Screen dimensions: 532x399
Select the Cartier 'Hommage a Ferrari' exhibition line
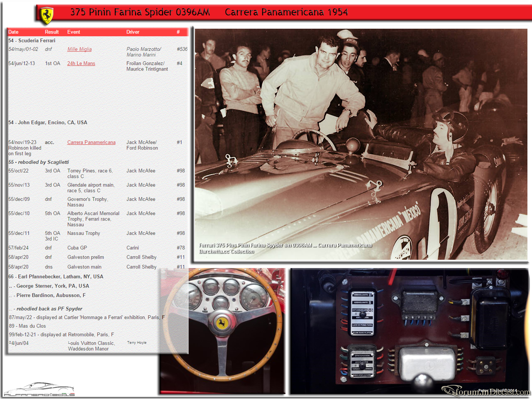click(x=87, y=318)
